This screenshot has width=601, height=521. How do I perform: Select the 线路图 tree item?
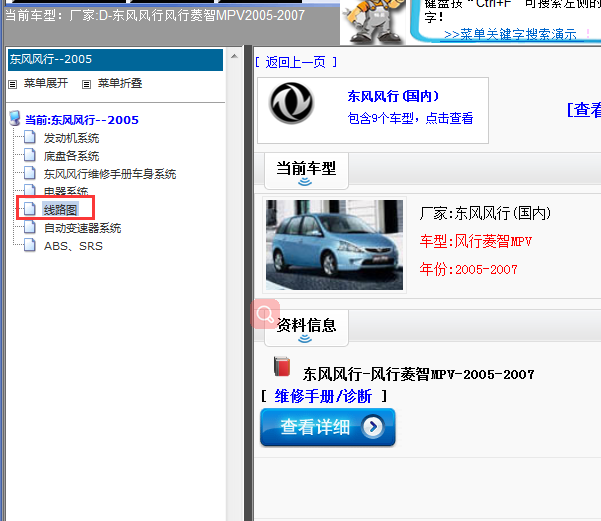[61, 210]
